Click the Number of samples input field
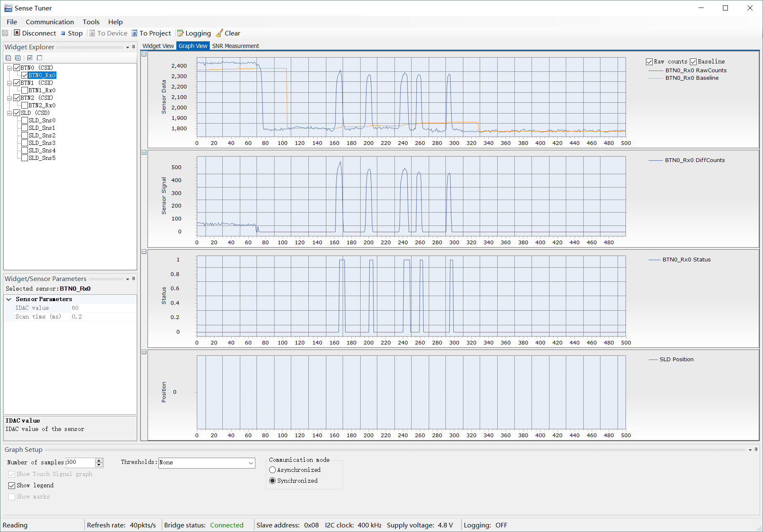Image resolution: width=763 pixels, height=532 pixels. [80, 462]
